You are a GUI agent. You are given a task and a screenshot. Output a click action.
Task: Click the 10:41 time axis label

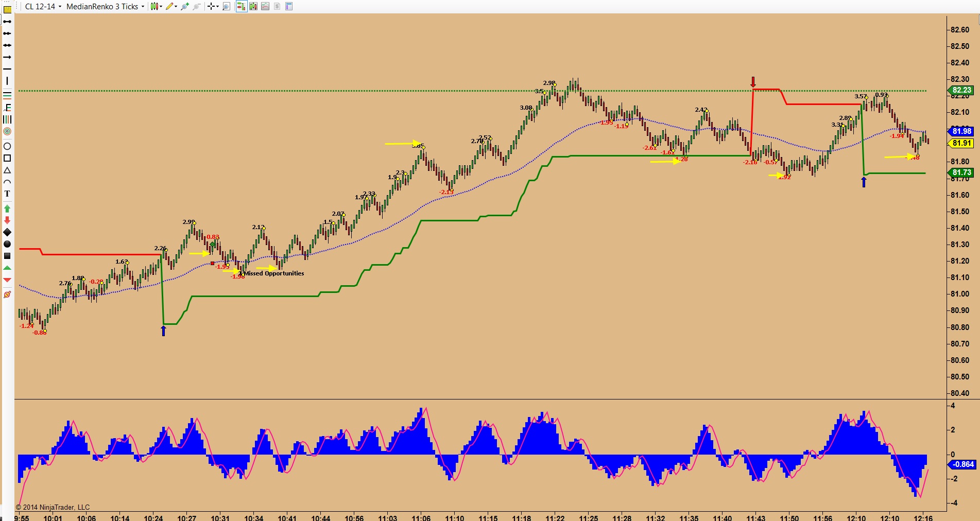[x=287, y=517]
